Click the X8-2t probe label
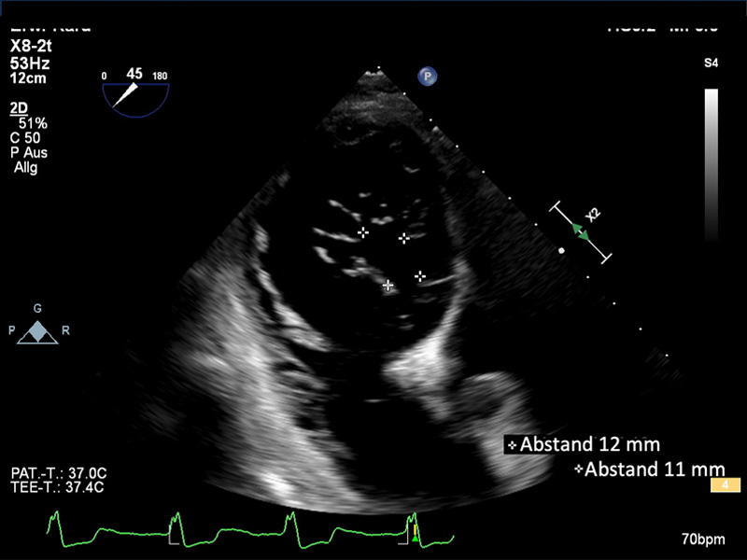The height and width of the screenshot is (560, 747). point(31,45)
